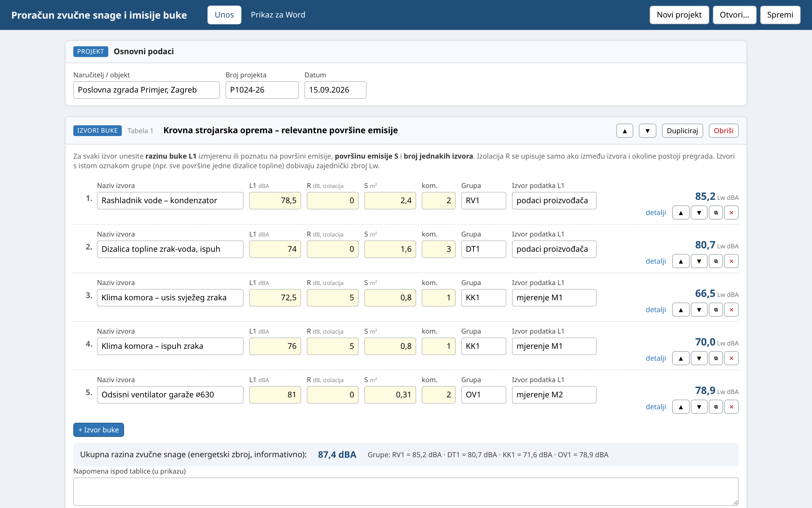Delete Klima komora ispuh zraka row
812x508 pixels.
coord(731,358)
